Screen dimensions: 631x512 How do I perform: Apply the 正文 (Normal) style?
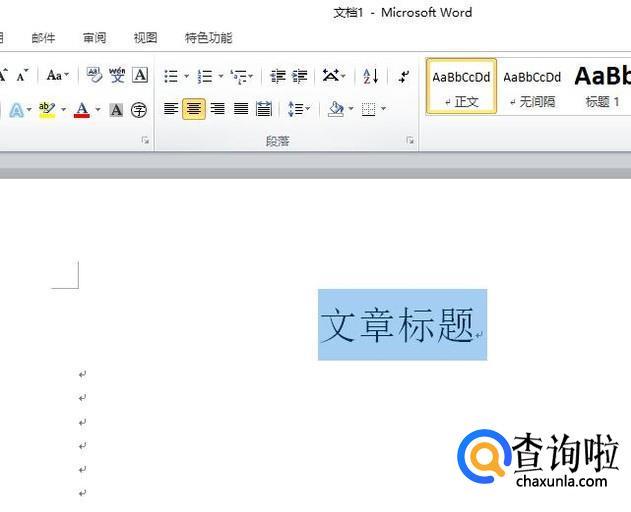coord(461,86)
